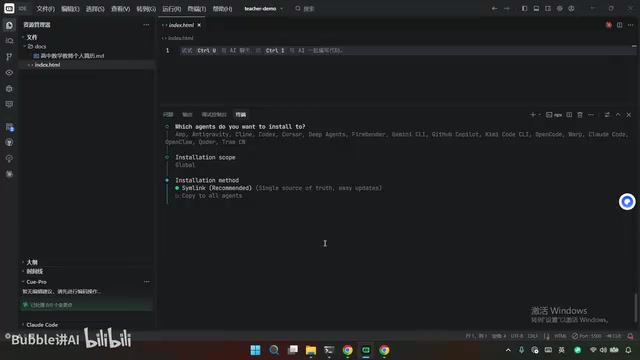
Task: Open the new terminal dropdown arrow
Action: pos(540,115)
